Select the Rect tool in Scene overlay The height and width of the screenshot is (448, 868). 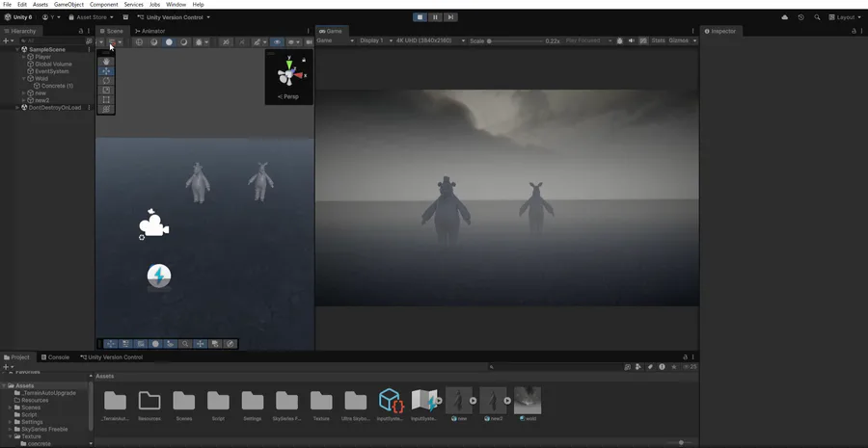click(106, 100)
